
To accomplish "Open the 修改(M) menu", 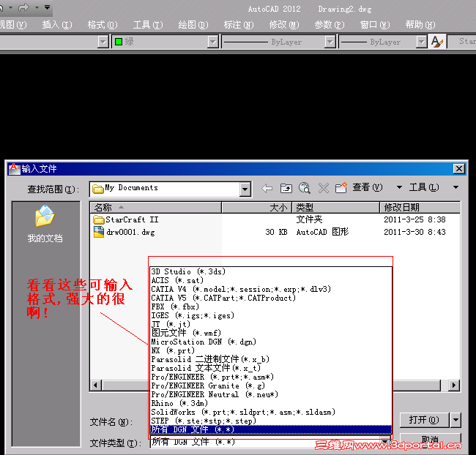I will [284, 25].
